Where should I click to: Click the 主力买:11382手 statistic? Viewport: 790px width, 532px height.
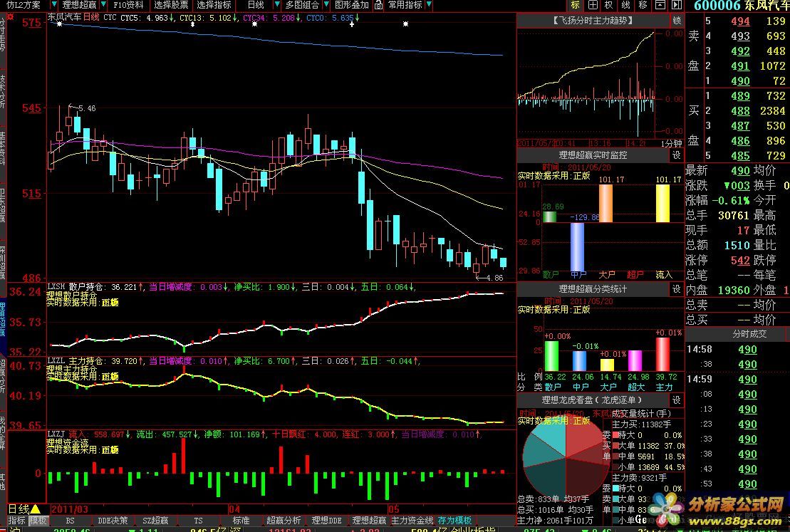coord(641,424)
